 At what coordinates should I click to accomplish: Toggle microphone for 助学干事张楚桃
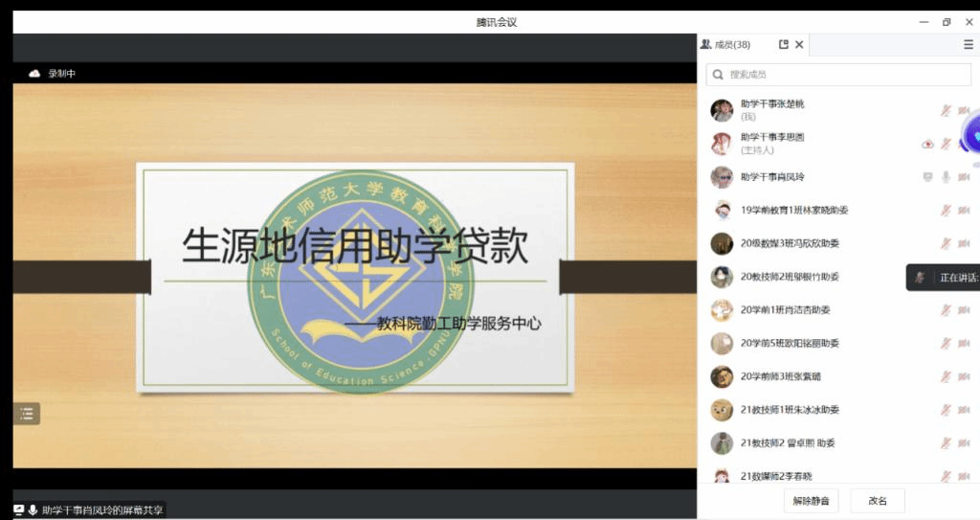[946, 110]
